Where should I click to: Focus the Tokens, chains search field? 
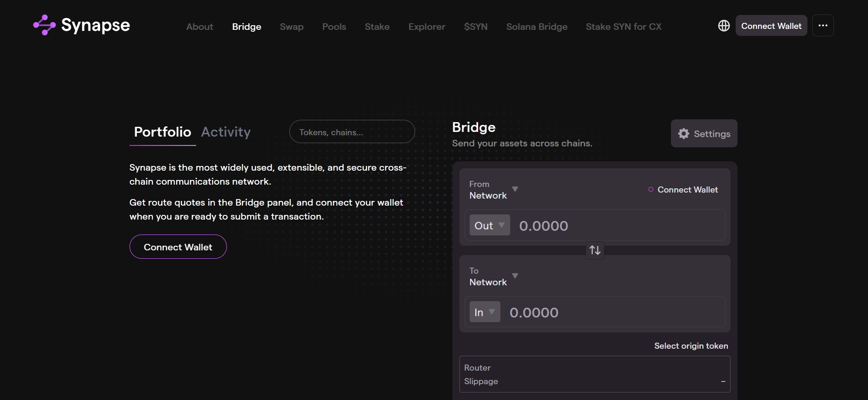click(352, 132)
